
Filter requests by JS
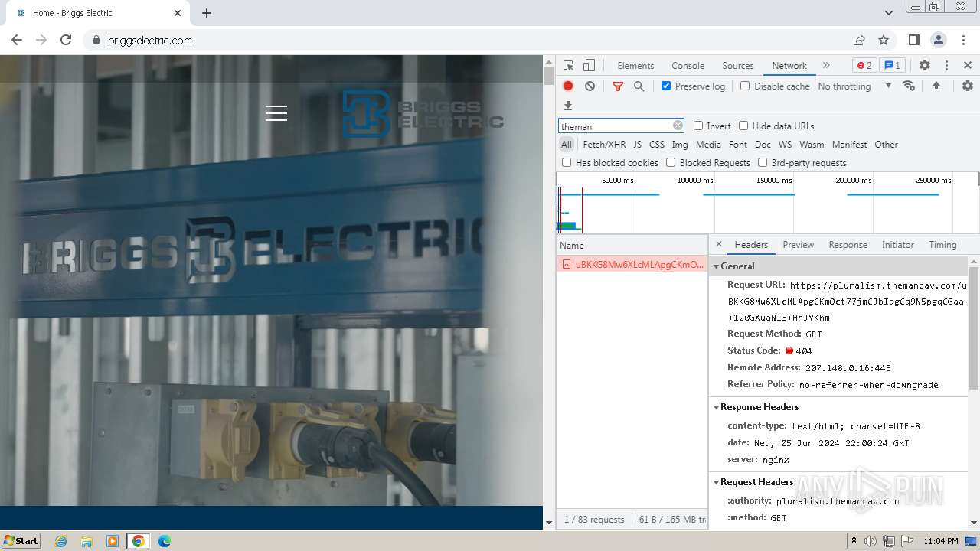(637, 144)
